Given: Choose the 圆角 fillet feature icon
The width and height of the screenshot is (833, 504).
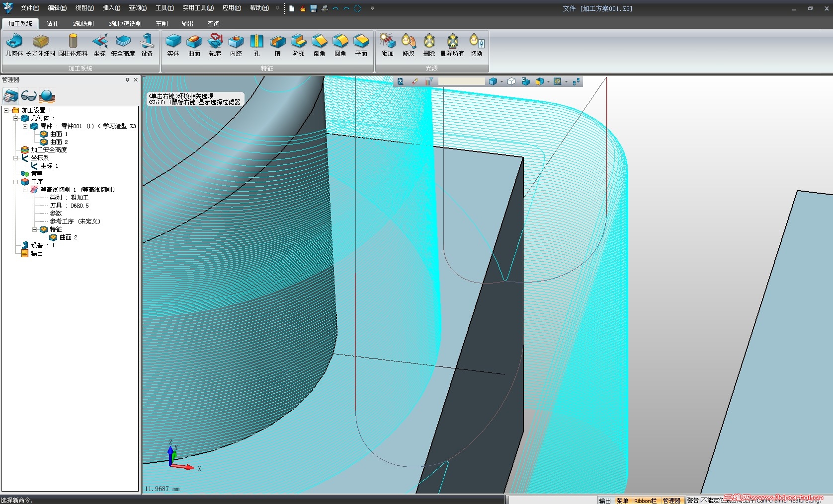Looking at the screenshot, I should [340, 45].
